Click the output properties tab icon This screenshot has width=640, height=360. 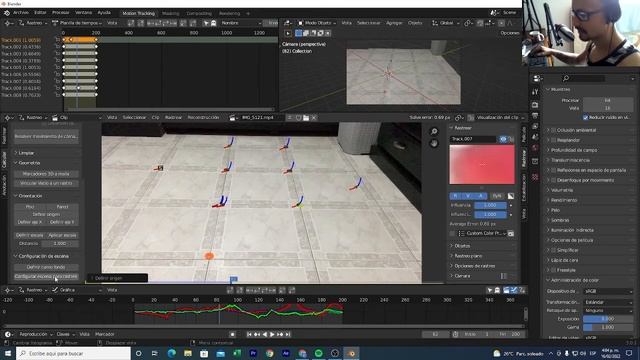535,116
